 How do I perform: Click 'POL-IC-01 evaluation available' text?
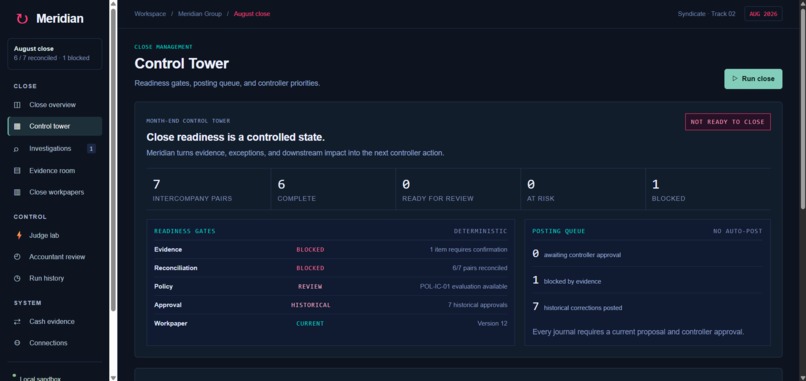point(464,287)
